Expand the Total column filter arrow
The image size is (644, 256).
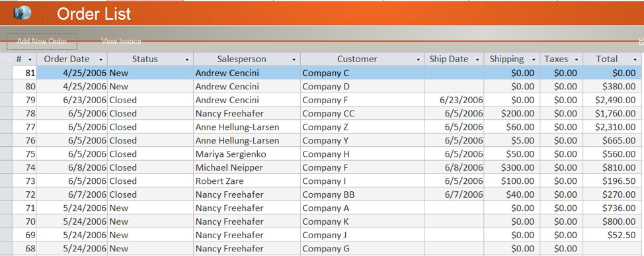(635, 60)
